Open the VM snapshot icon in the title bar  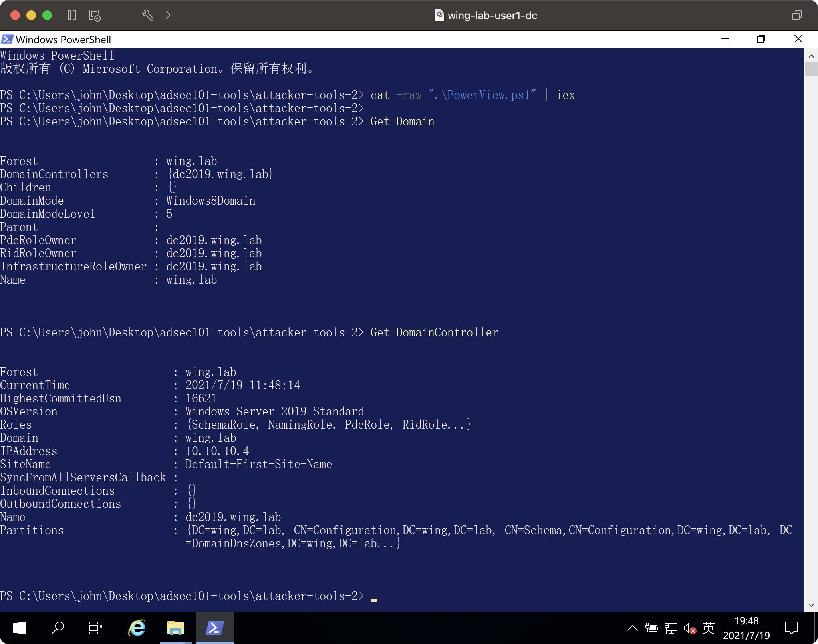pyautogui.click(x=95, y=15)
